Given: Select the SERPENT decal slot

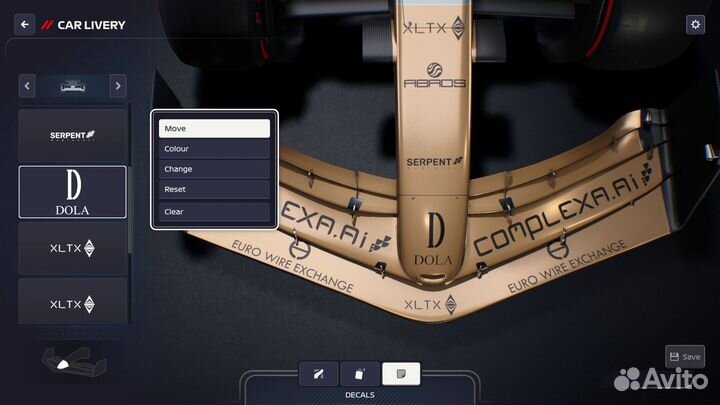Looking at the screenshot, I should (73, 135).
